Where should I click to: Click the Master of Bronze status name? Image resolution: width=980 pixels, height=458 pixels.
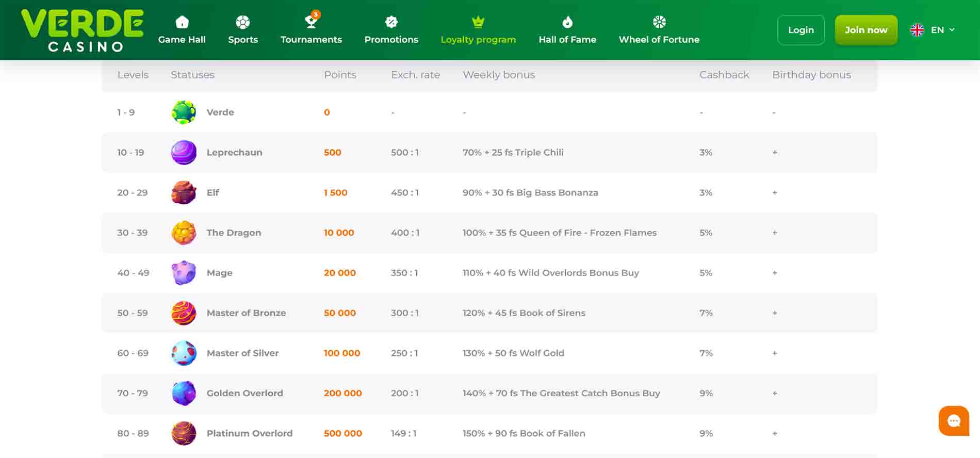246,313
